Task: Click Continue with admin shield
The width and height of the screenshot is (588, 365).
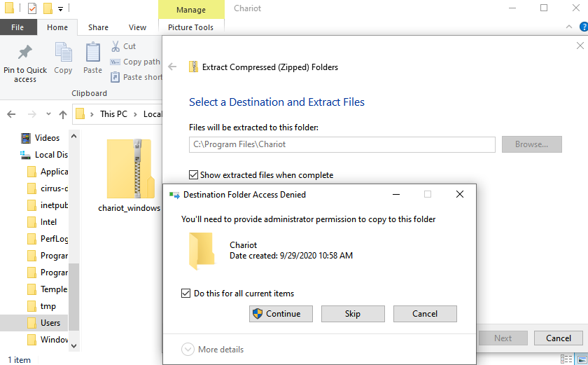Action: coord(281,314)
